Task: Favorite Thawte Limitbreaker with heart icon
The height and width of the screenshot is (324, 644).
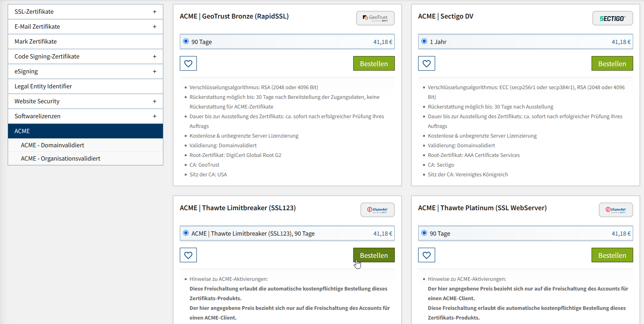Action: 188,255
